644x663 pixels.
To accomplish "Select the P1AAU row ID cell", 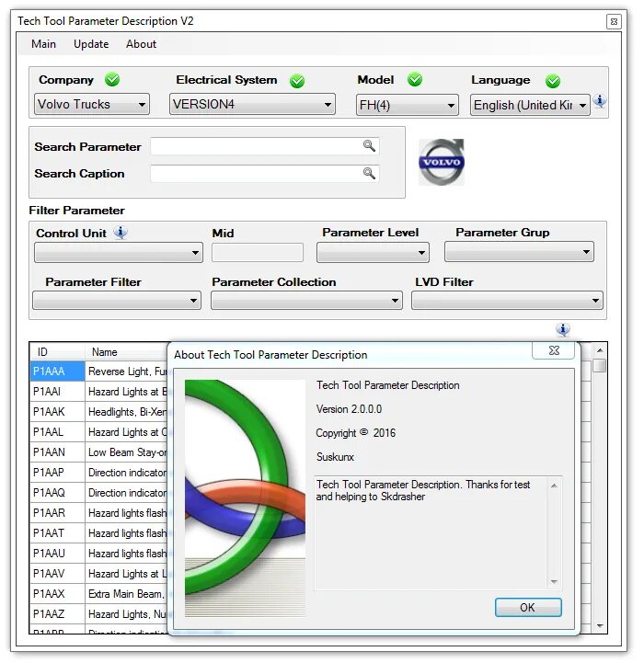I will [58, 554].
